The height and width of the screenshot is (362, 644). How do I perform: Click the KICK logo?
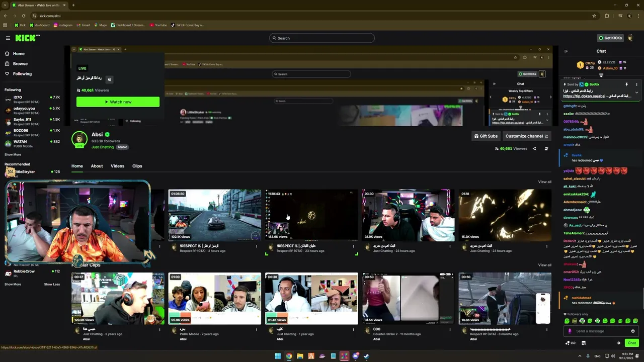pos(27,38)
